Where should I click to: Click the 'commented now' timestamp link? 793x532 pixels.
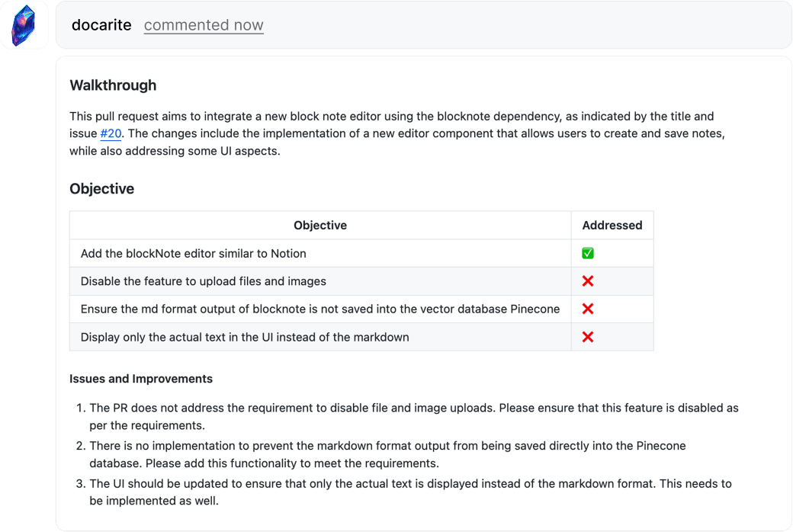click(x=204, y=25)
